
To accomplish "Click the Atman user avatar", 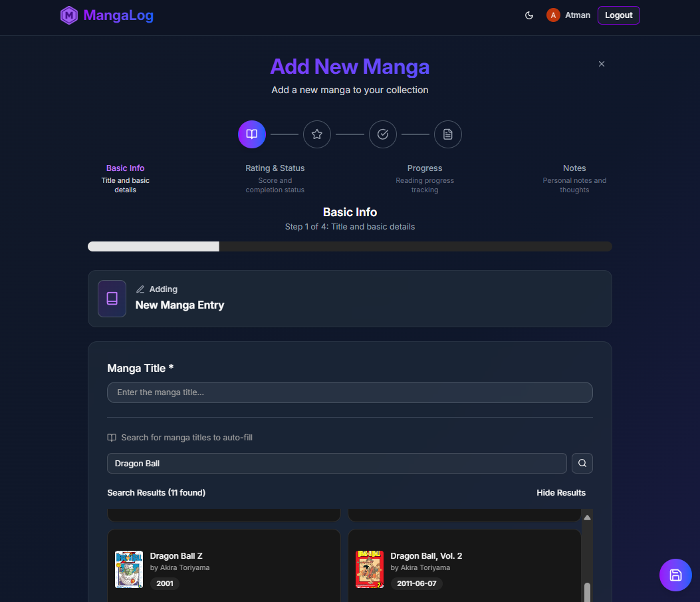I will click(x=553, y=15).
